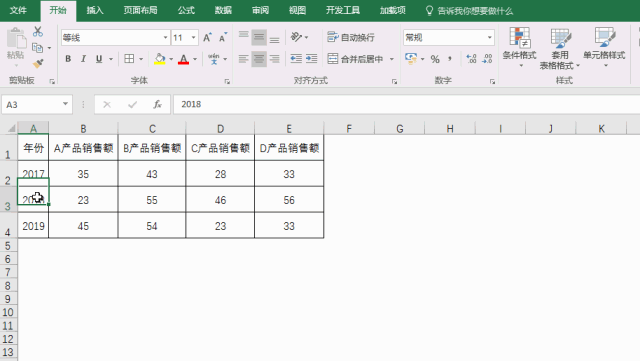Switch to the 视图 View tab
Screen dimensions: 640x361
(x=298, y=10)
